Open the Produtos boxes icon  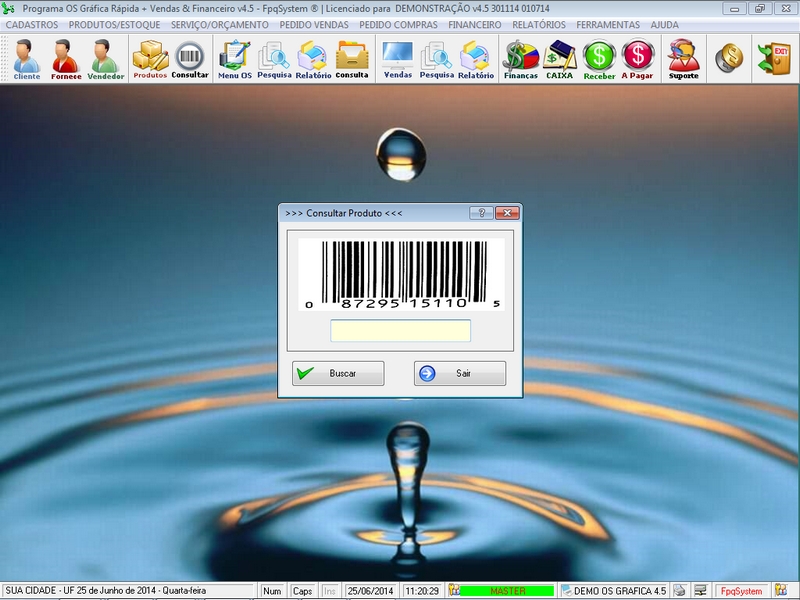150,59
